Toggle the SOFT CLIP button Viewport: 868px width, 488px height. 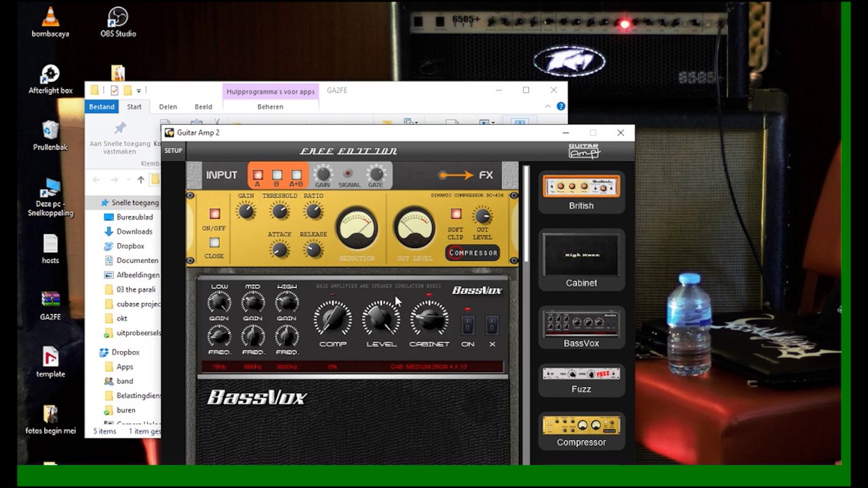pos(456,214)
